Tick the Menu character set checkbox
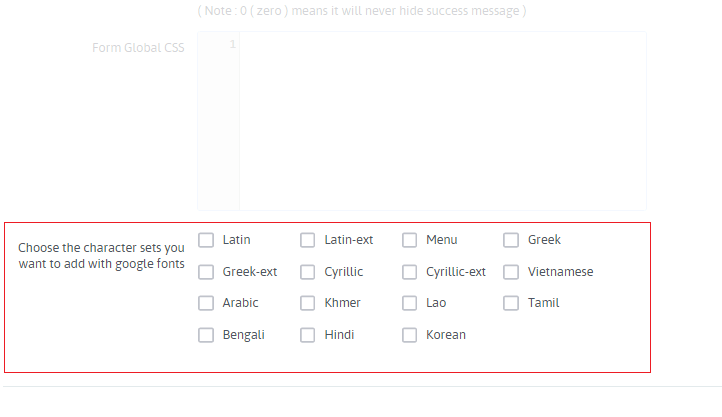The width and height of the screenshot is (722, 417). click(410, 240)
